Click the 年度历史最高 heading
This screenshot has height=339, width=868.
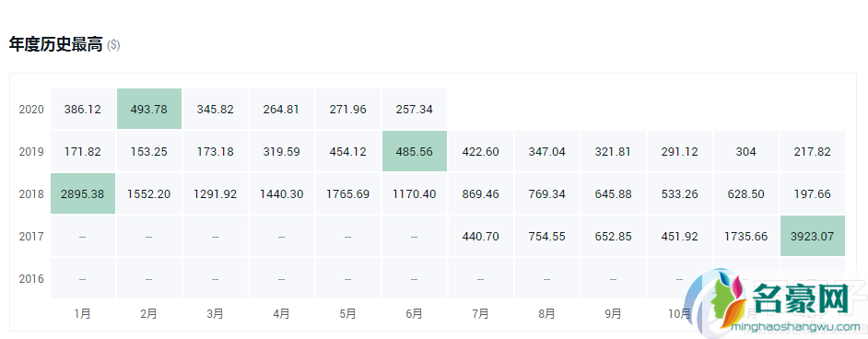pyautogui.click(x=56, y=45)
